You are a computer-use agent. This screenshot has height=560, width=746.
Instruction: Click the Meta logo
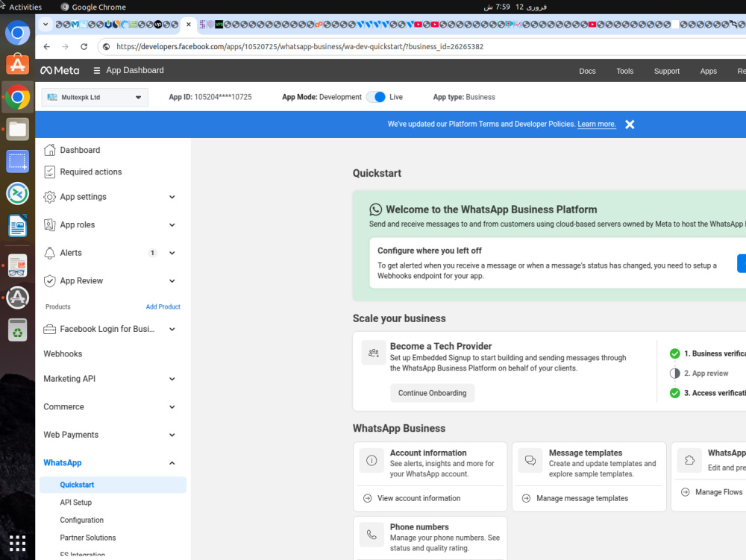(x=60, y=70)
